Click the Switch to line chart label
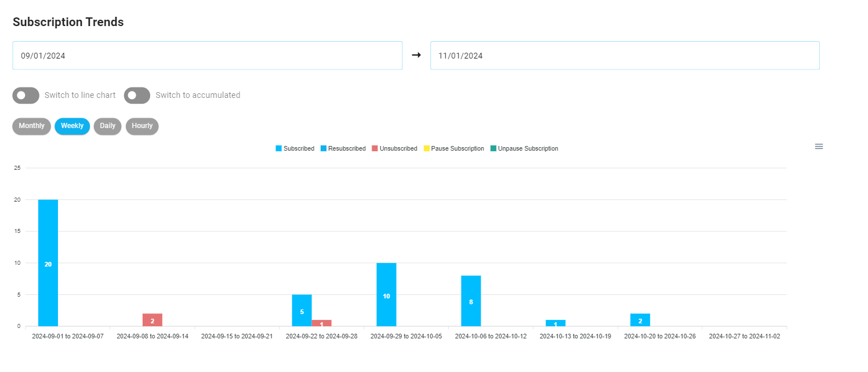Viewport: 868px width, 372px height. [80, 96]
